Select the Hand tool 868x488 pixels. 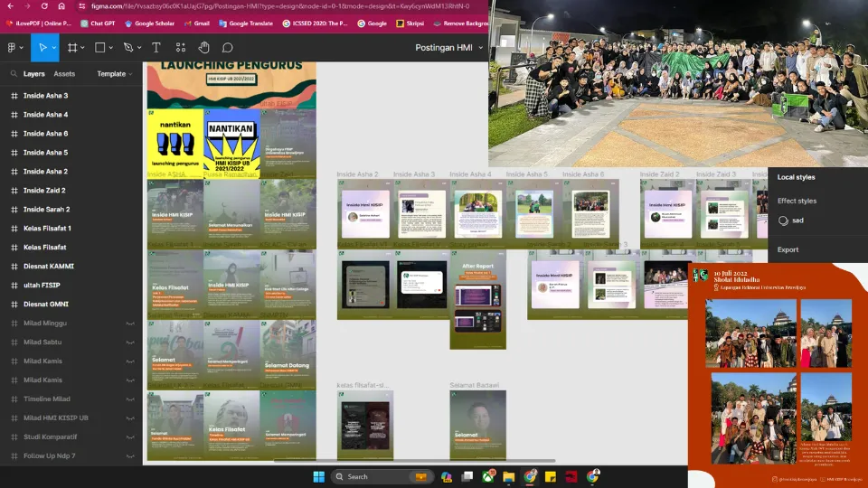click(204, 47)
